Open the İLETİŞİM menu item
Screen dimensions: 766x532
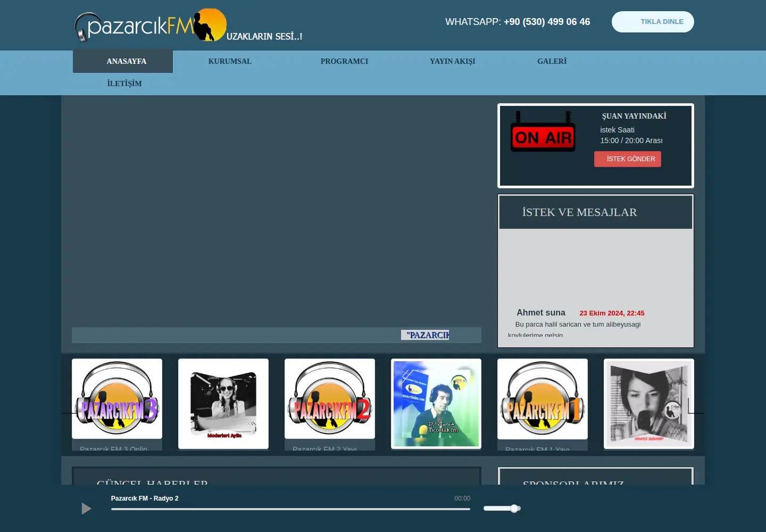coord(124,84)
